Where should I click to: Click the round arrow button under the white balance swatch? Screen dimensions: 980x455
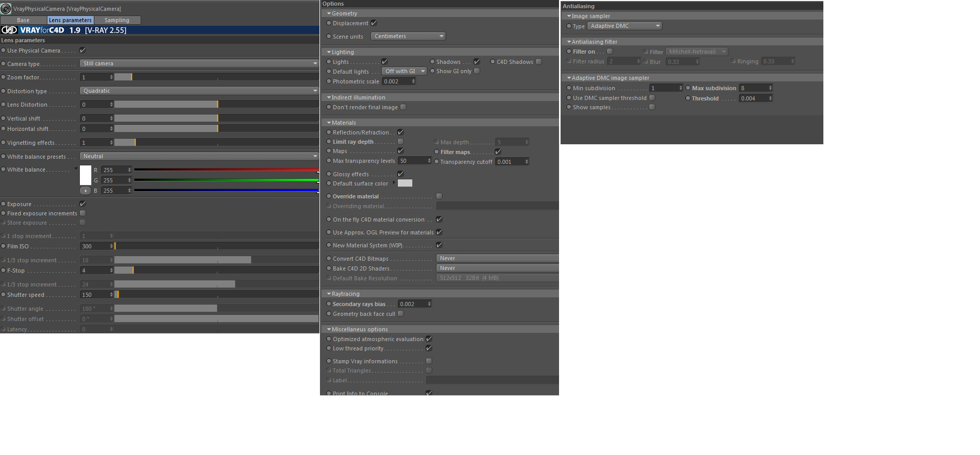[86, 191]
